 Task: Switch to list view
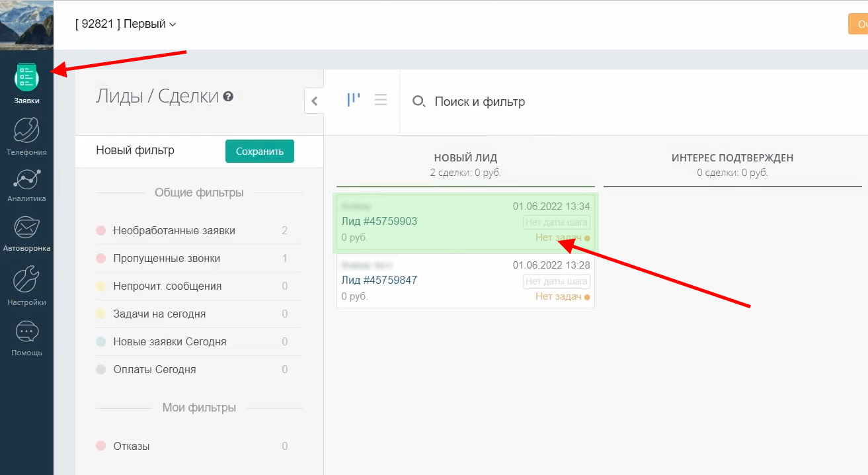[381, 100]
